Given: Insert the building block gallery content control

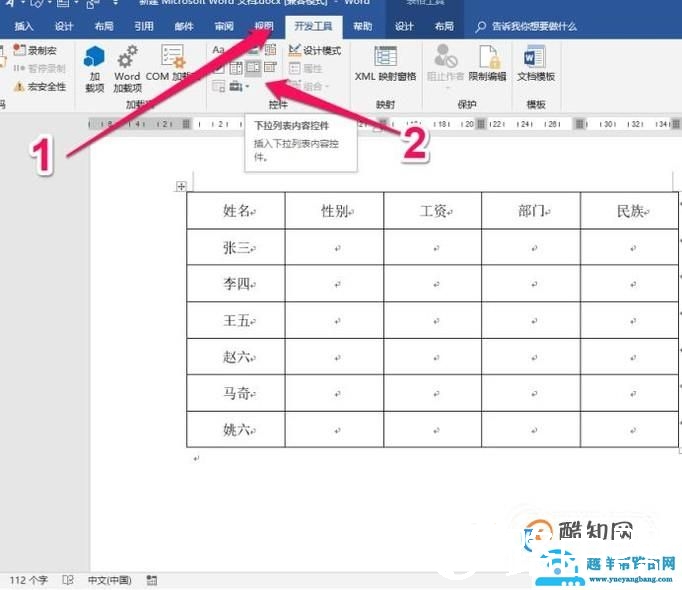Looking at the screenshot, I should (x=271, y=50).
